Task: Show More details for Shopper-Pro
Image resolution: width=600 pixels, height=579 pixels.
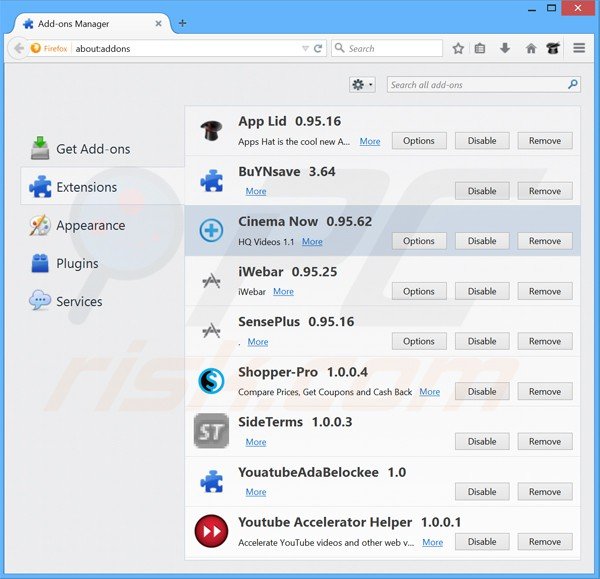Action: point(430,392)
